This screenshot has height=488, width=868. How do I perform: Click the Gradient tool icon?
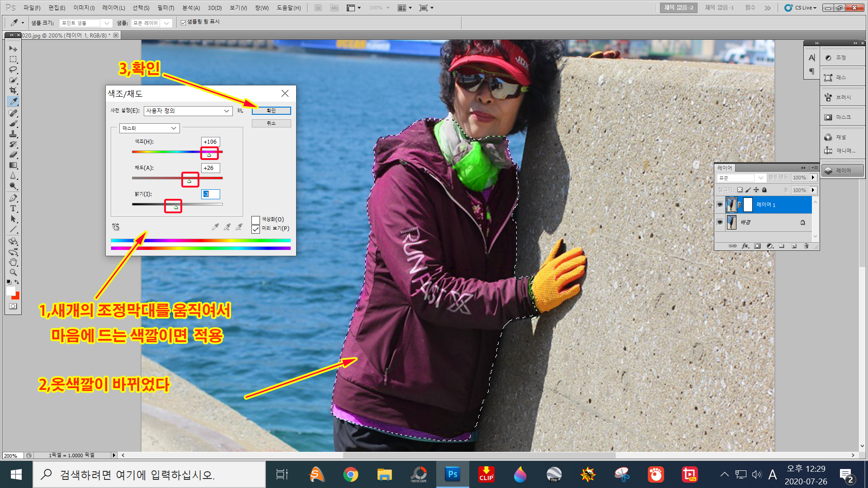13,165
